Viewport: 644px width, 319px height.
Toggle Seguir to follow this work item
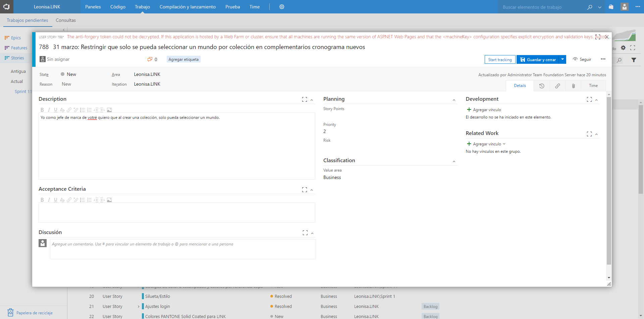pyautogui.click(x=582, y=59)
